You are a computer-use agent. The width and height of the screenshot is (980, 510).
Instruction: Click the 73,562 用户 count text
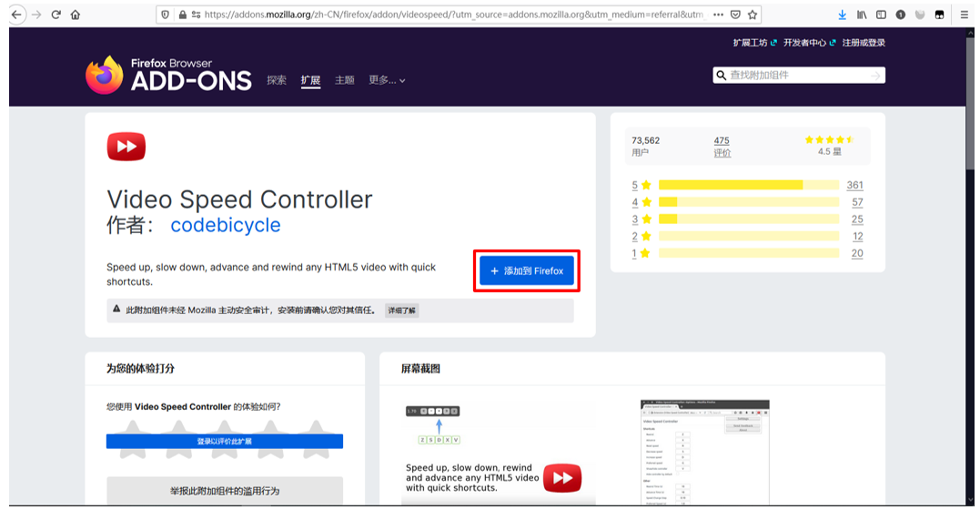(x=646, y=147)
